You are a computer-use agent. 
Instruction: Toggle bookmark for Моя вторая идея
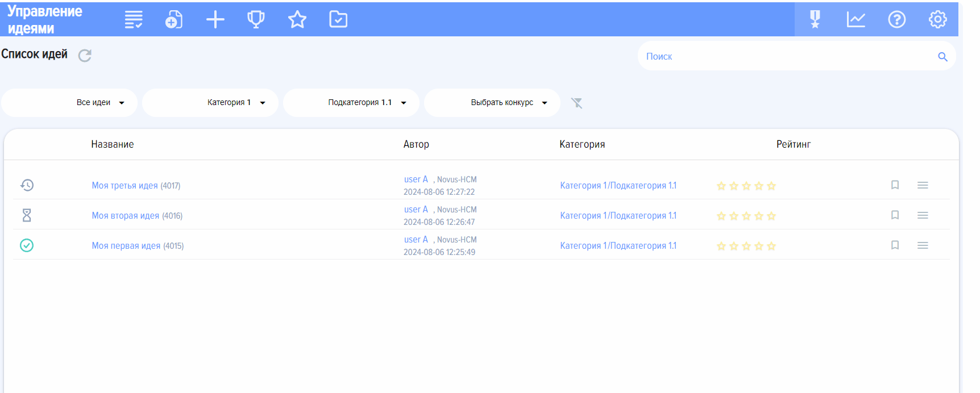pos(895,215)
